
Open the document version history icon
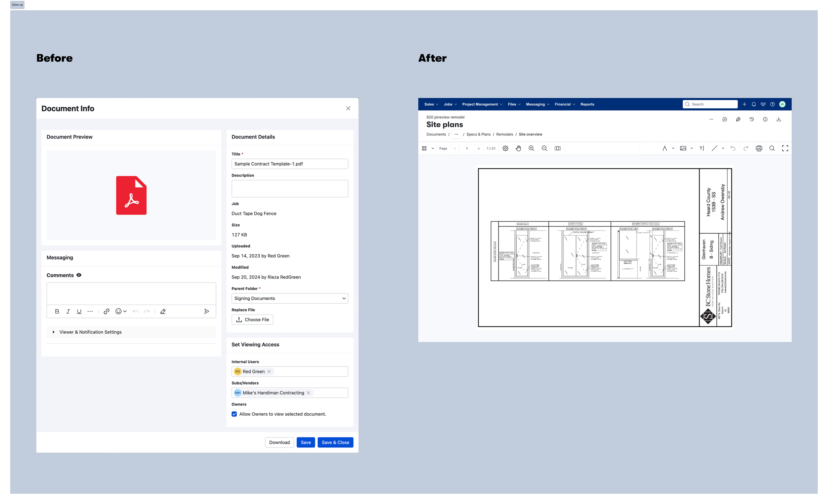[752, 119]
